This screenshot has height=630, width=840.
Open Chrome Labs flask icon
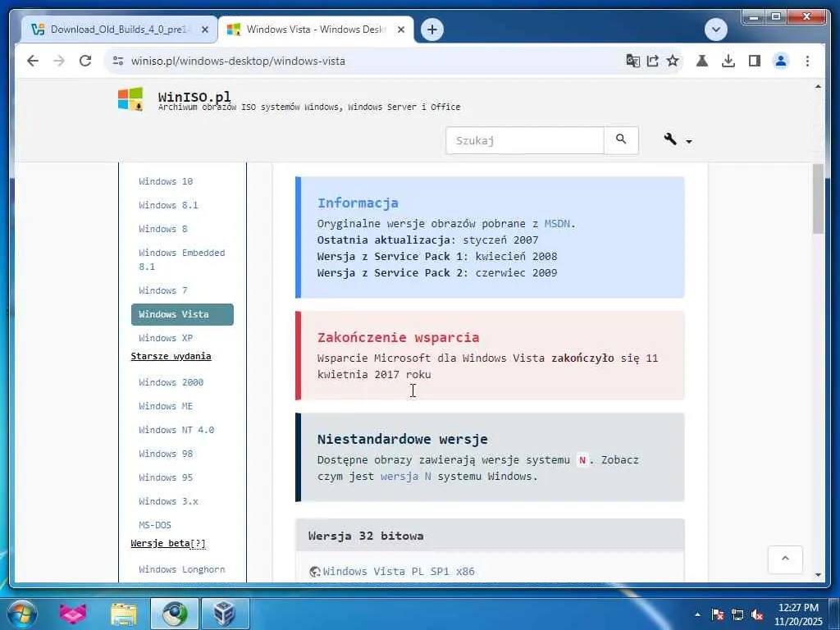pos(702,61)
